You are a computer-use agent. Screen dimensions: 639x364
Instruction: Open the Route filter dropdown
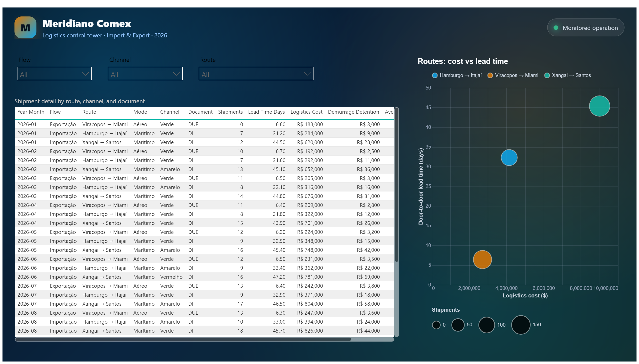[x=256, y=74]
